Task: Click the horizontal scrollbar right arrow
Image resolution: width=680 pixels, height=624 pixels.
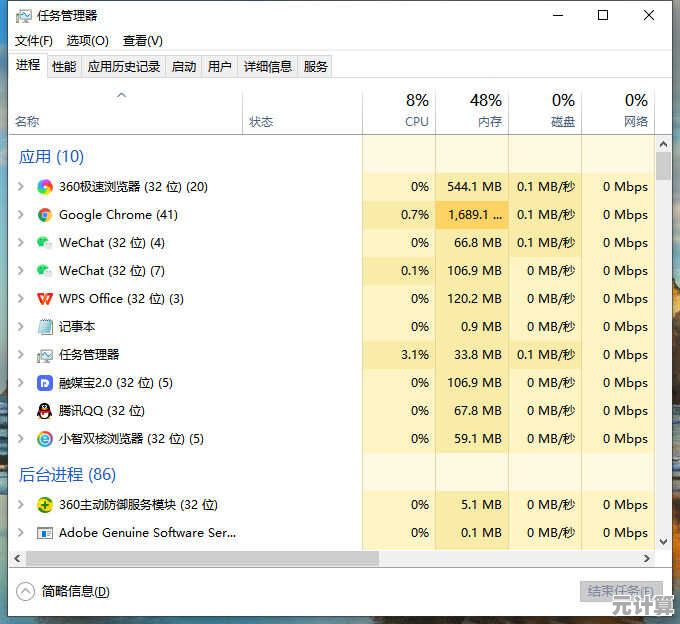Action: [647, 559]
